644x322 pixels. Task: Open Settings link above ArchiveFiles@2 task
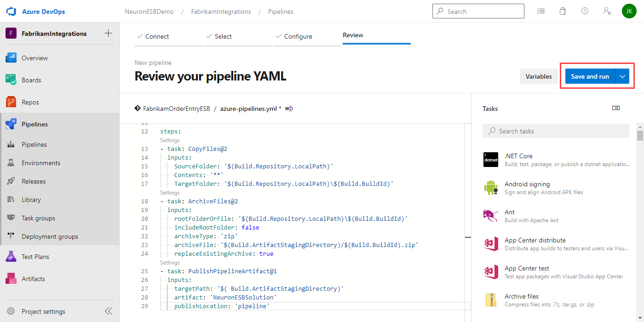170,193
